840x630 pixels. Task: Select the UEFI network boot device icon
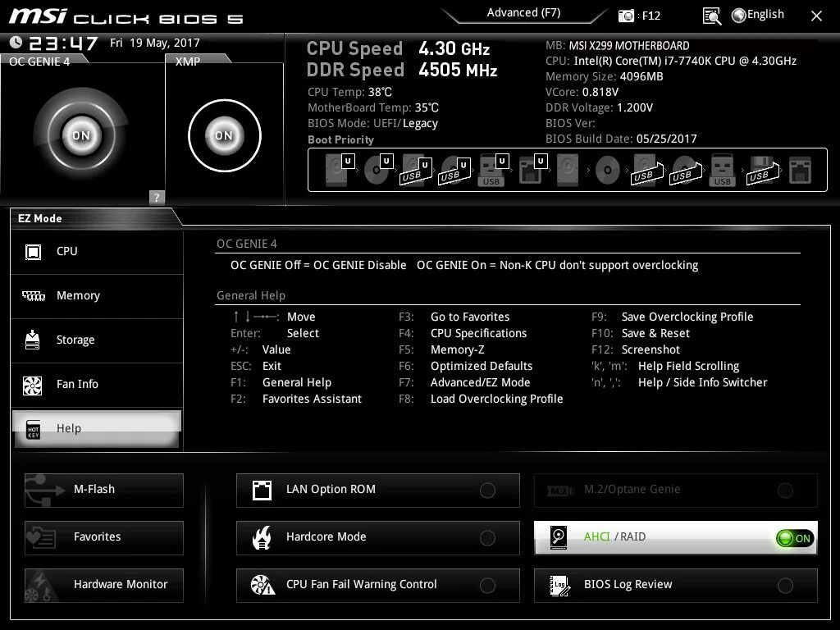point(532,169)
